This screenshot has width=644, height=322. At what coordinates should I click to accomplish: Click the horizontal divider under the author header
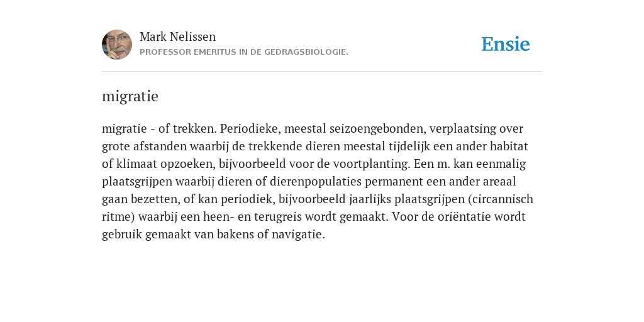point(322,72)
